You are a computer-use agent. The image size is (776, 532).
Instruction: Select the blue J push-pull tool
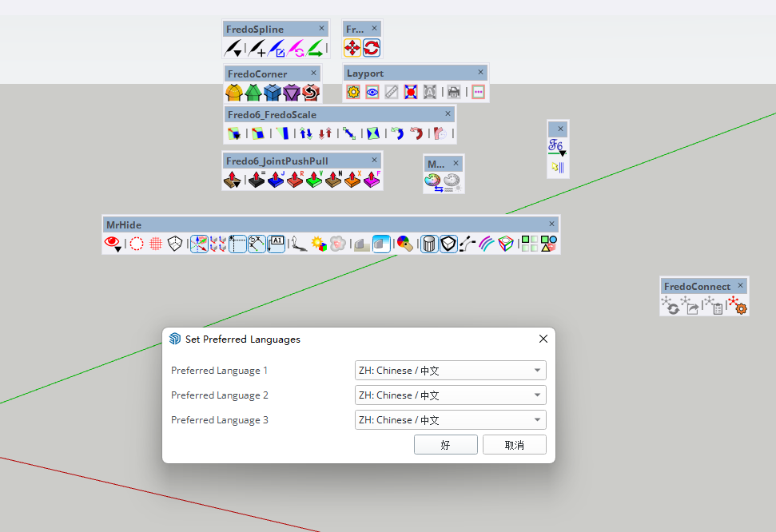click(276, 181)
